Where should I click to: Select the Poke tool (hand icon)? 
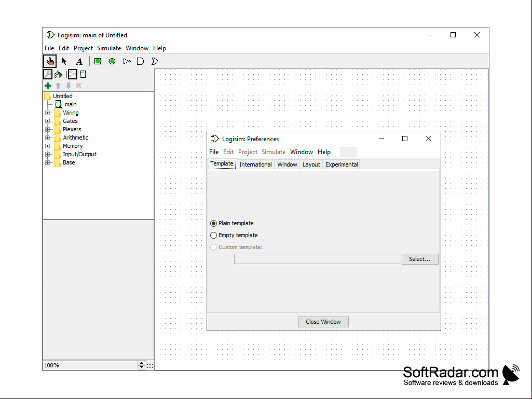click(x=50, y=61)
